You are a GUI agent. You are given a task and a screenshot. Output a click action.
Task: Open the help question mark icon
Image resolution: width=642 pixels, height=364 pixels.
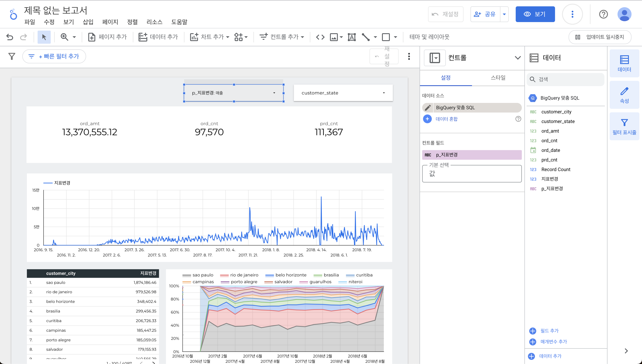pyautogui.click(x=603, y=14)
